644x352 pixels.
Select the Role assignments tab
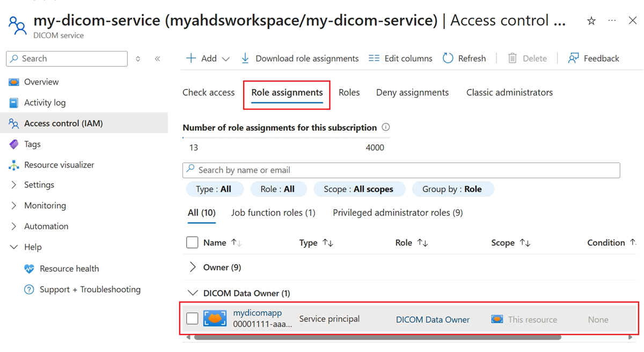click(287, 93)
